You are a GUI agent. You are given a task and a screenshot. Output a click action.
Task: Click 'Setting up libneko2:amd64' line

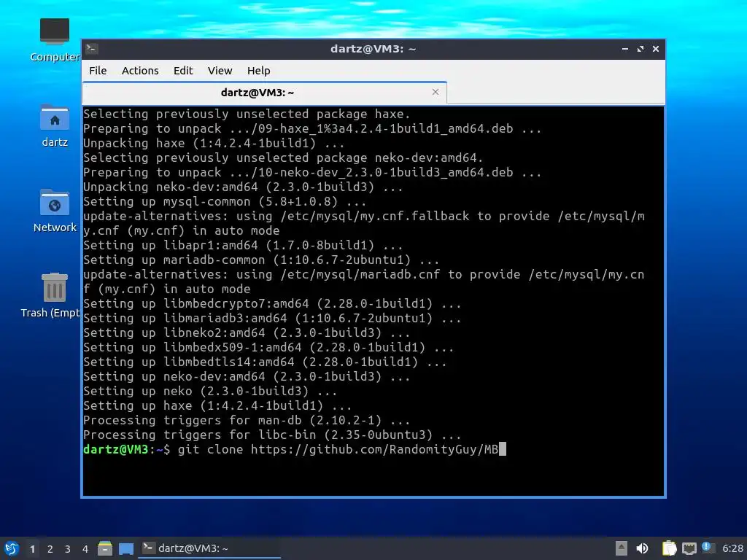coord(247,332)
